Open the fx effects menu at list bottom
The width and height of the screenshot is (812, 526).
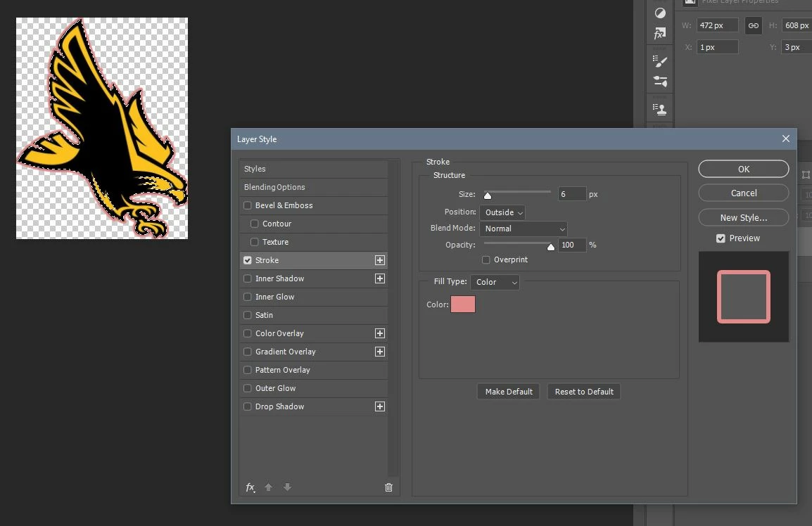click(250, 487)
